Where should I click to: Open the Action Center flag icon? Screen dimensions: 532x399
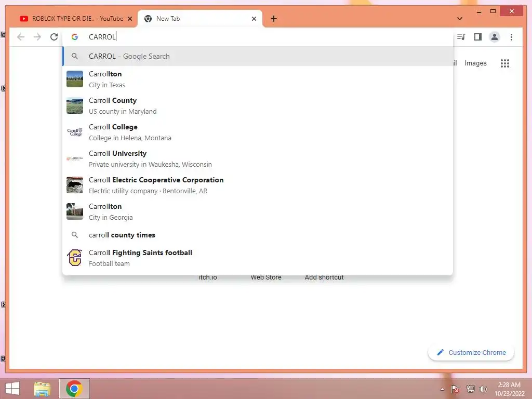pos(455,389)
